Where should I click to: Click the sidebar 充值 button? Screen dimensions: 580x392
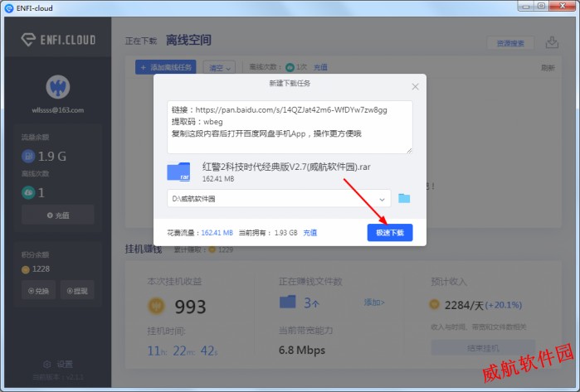tap(58, 215)
